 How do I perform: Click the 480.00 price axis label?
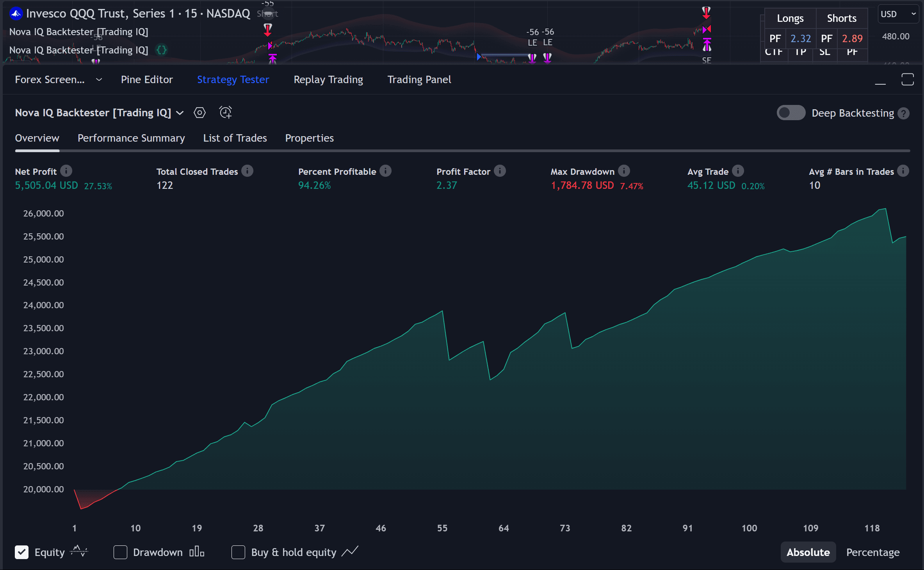(x=896, y=36)
